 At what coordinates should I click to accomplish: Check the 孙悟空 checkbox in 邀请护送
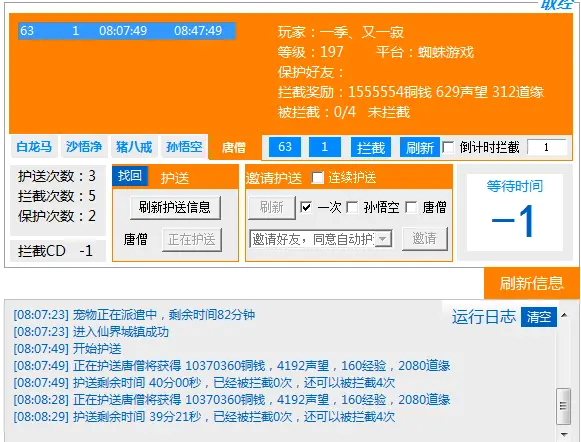pos(352,207)
